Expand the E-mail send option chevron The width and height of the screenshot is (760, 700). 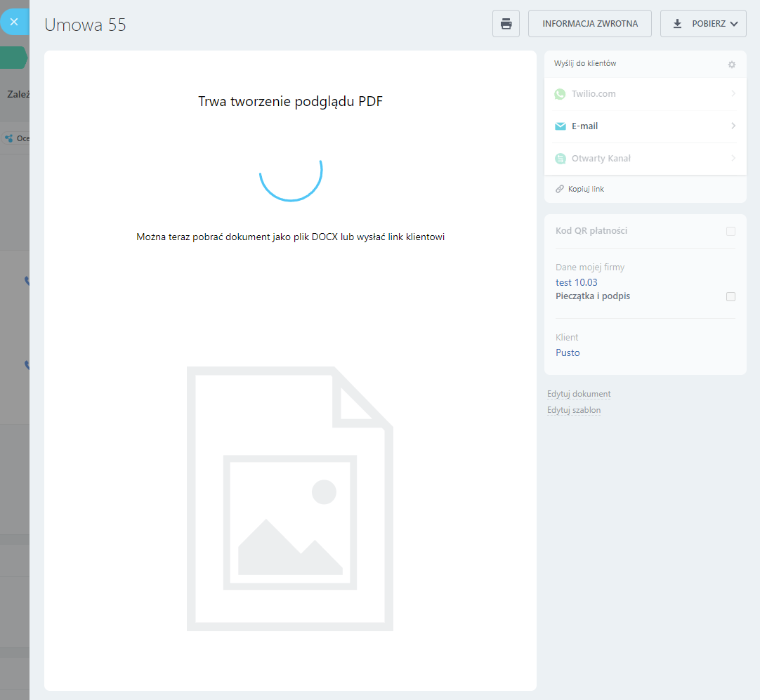[x=733, y=126]
